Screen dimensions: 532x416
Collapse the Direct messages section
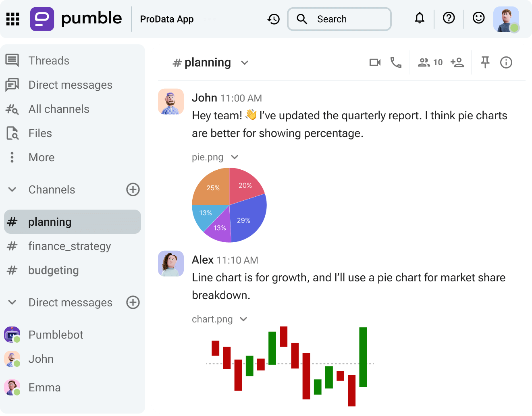click(12, 302)
